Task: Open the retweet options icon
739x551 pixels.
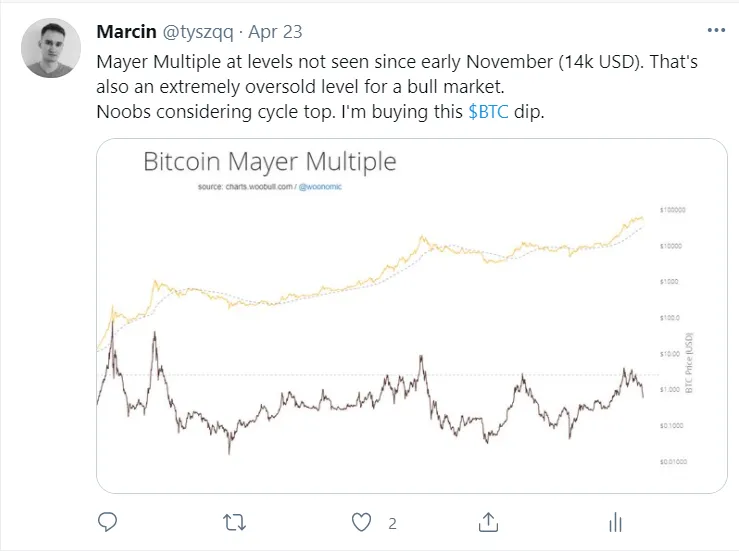Action: point(234,523)
